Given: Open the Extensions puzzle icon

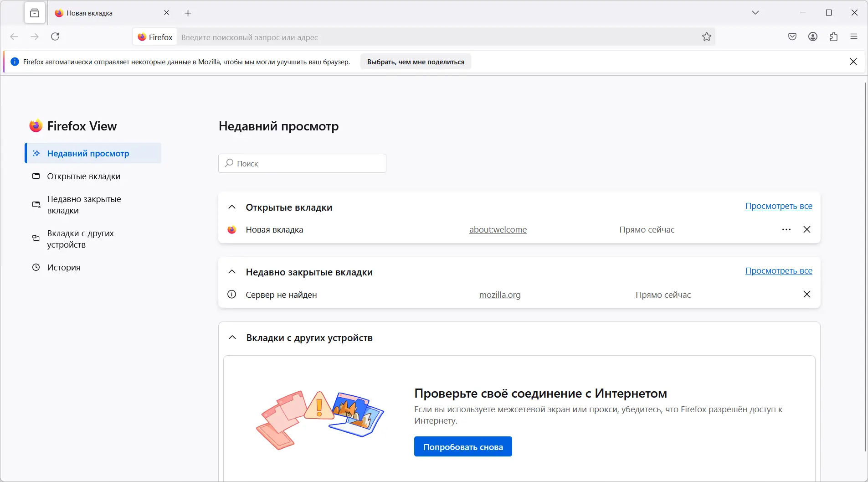Looking at the screenshot, I should pyautogui.click(x=833, y=37).
